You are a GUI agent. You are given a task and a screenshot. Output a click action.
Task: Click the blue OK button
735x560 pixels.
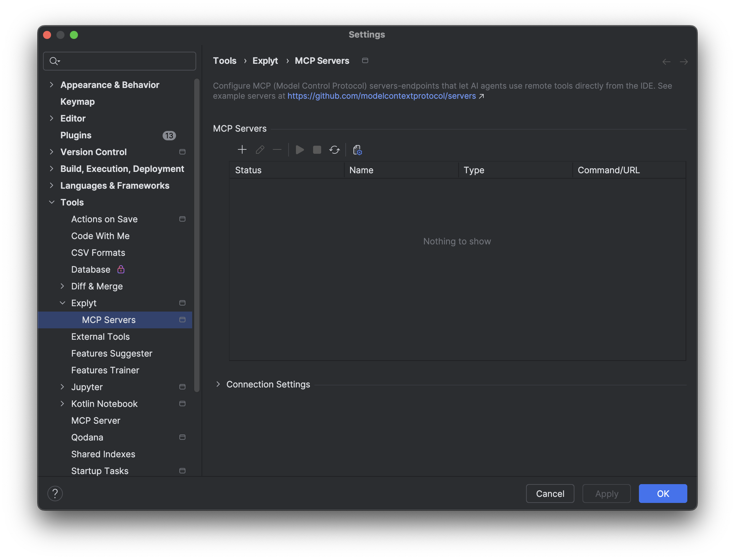(x=662, y=494)
